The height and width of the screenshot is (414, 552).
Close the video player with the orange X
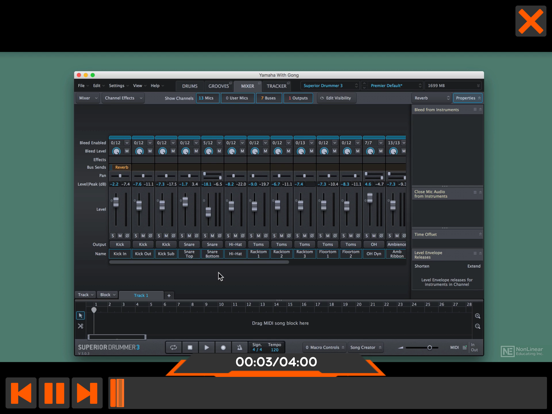(531, 21)
